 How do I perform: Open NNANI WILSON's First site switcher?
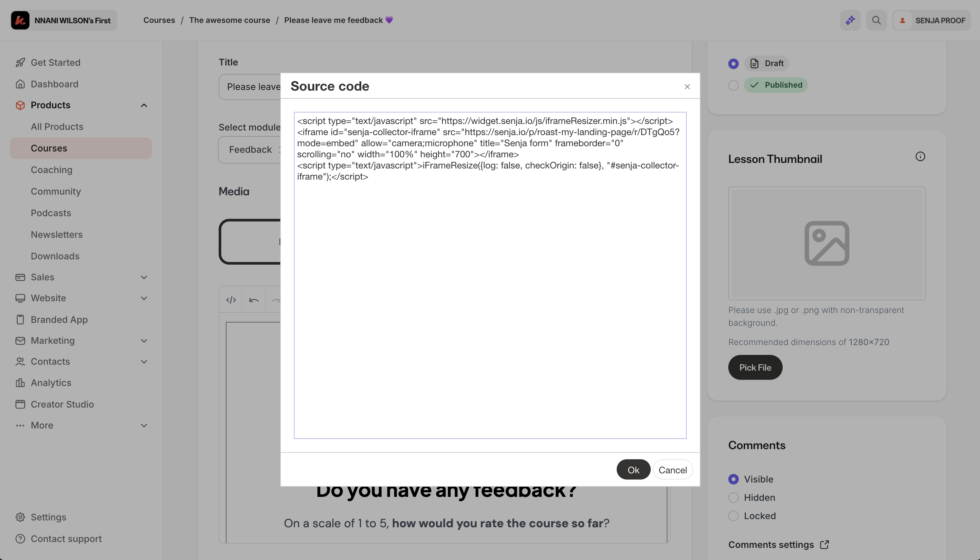tap(64, 20)
